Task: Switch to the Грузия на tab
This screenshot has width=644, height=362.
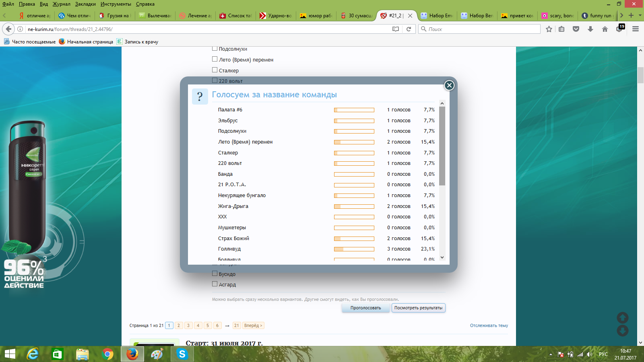Action: click(115, 16)
